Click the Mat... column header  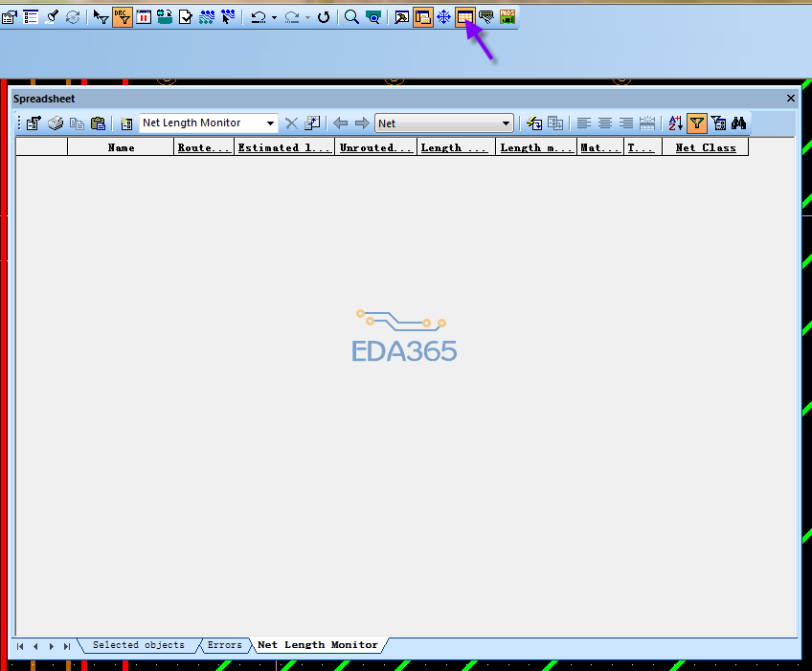click(600, 147)
